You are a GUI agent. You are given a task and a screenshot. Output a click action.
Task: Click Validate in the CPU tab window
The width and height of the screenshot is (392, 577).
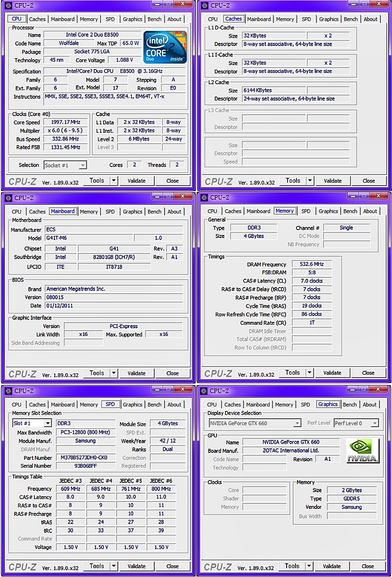pyautogui.click(x=137, y=181)
